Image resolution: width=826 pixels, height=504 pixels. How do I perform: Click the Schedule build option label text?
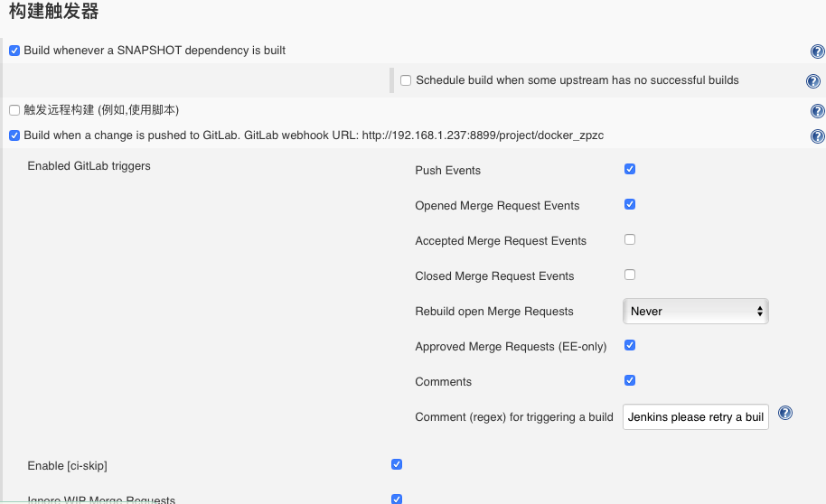tap(577, 80)
